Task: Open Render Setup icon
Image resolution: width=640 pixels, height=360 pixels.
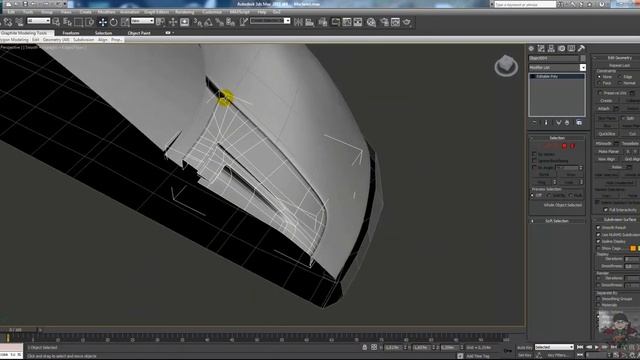Action: pos(384,22)
